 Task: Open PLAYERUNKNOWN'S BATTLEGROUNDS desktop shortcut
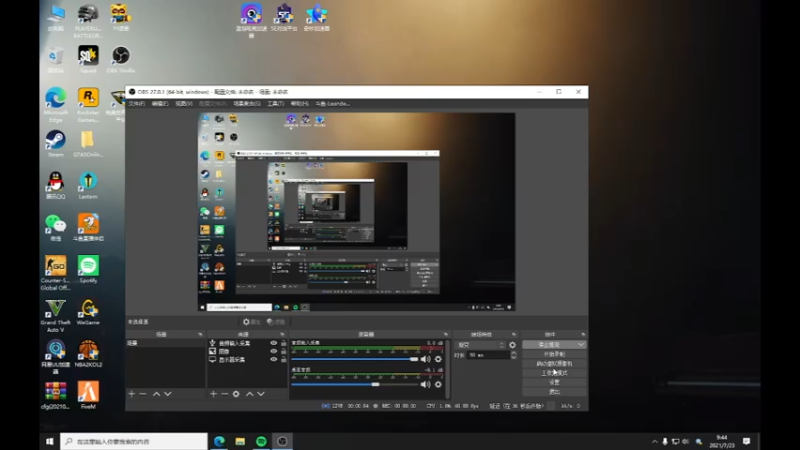point(88,21)
